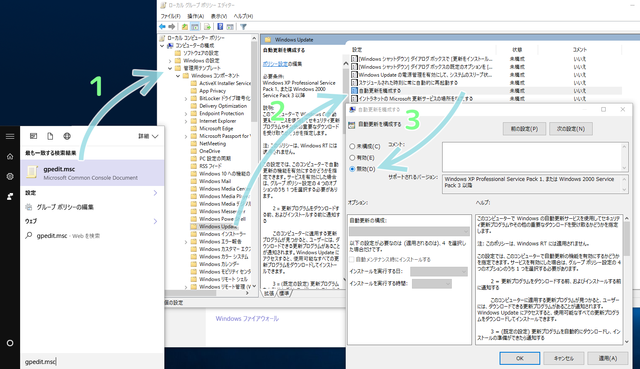640x369 pixels.
Task: Select the Apps filter icon in search panel
Action: click(x=33, y=136)
